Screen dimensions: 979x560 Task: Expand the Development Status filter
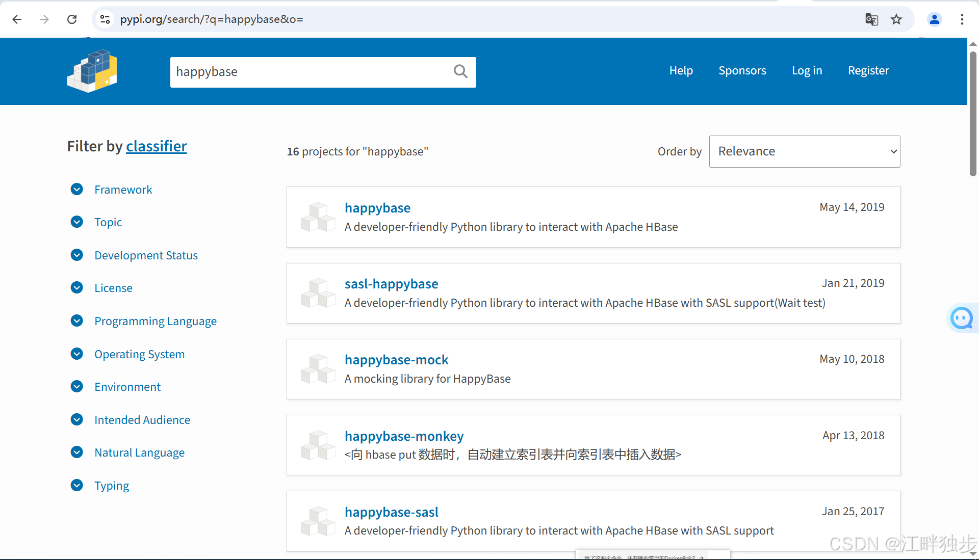(x=146, y=255)
